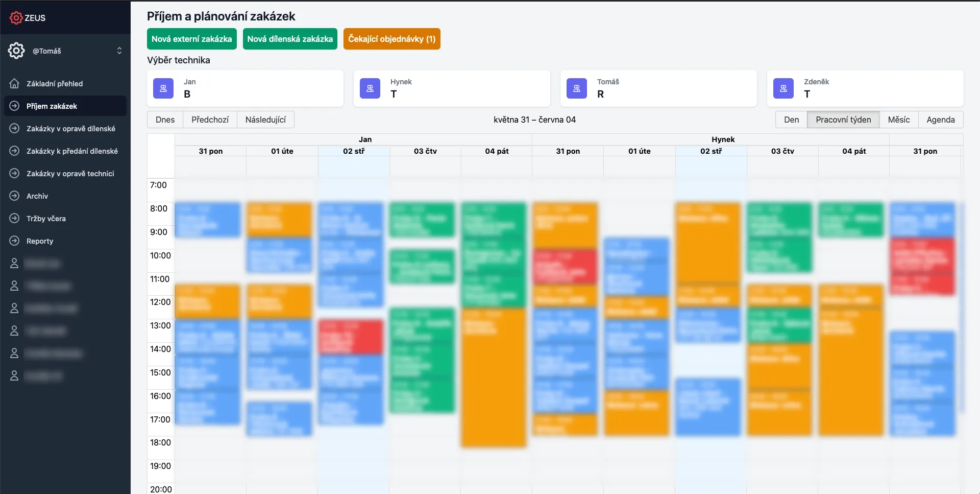Click the home icon beside Základní přehled
Viewport: 980px width, 494px height.
click(x=14, y=83)
